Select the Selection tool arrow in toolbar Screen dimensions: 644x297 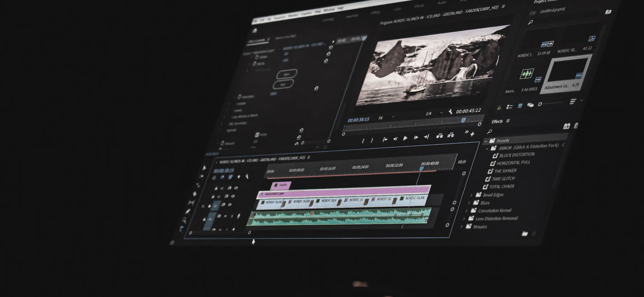(x=204, y=168)
